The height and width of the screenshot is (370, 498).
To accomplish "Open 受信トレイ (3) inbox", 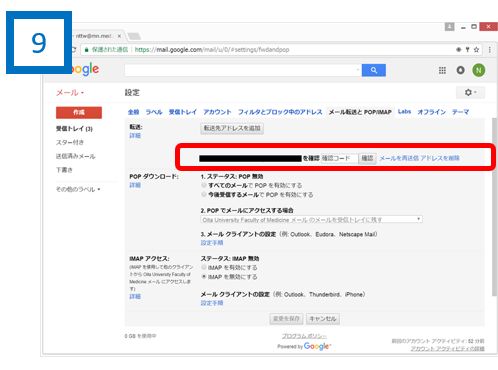I will 74,129.
